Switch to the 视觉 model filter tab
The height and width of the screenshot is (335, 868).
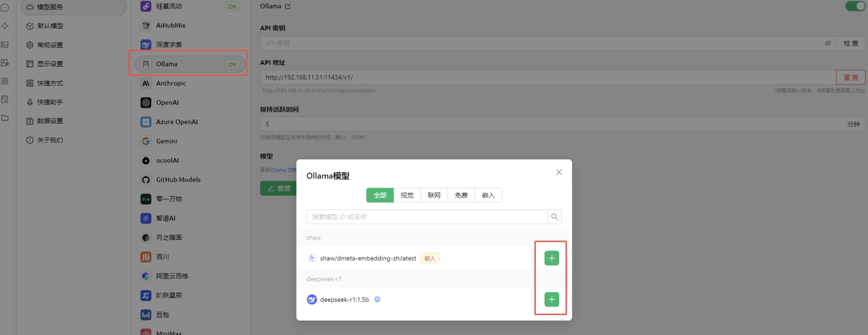[407, 195]
